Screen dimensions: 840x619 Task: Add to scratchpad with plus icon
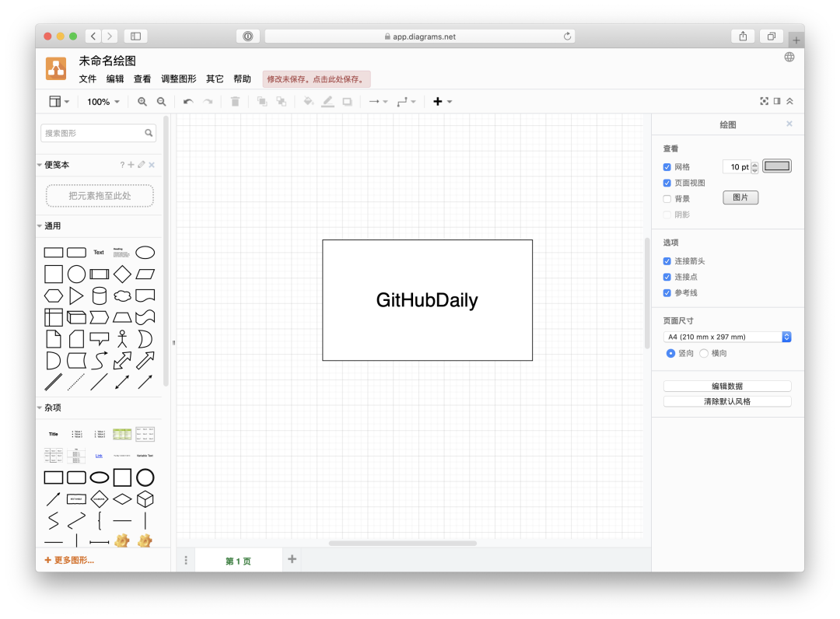(131, 165)
